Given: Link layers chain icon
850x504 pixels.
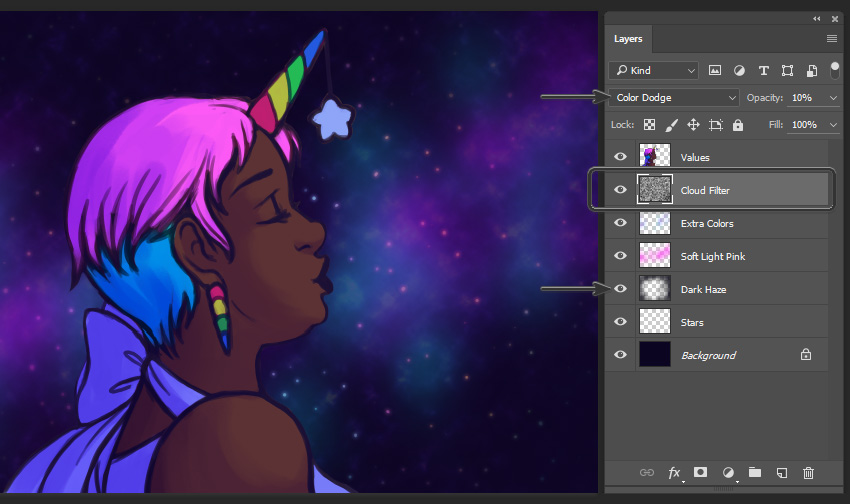Looking at the screenshot, I should (x=647, y=473).
